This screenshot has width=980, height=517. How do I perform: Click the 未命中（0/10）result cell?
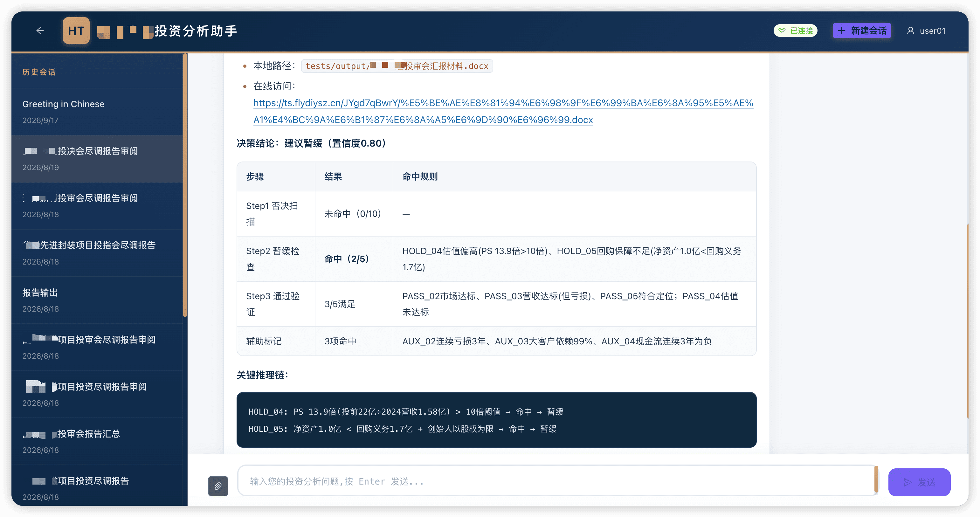[354, 213]
